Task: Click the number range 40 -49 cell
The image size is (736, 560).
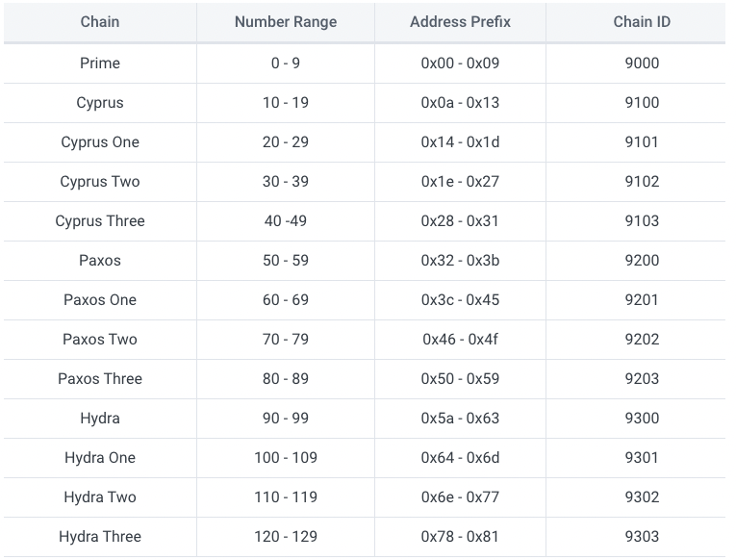Action: click(286, 221)
